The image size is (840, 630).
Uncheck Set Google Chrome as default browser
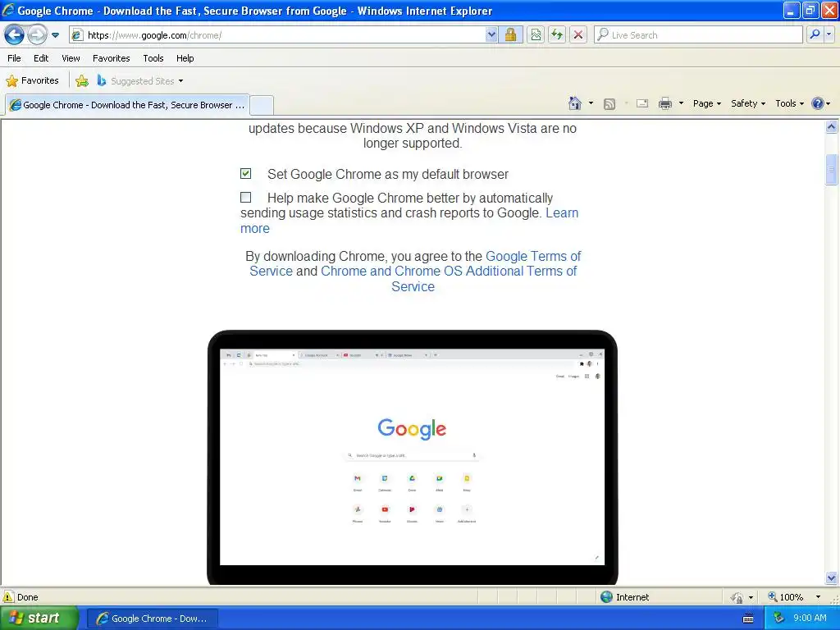tap(245, 174)
